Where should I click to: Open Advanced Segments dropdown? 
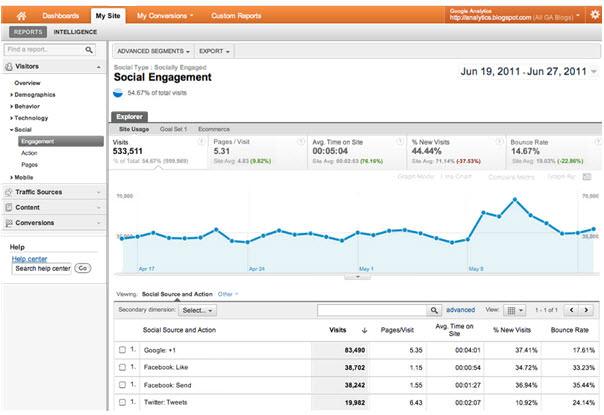(153, 51)
